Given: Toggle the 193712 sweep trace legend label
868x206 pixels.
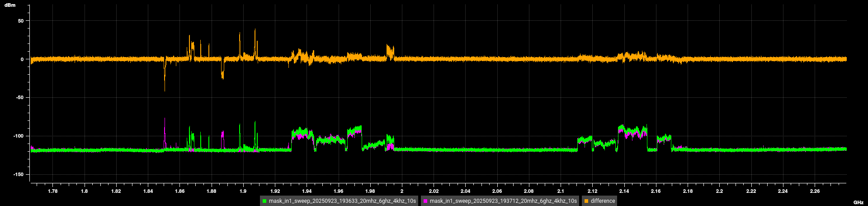Looking at the screenshot, I should click(503, 201).
